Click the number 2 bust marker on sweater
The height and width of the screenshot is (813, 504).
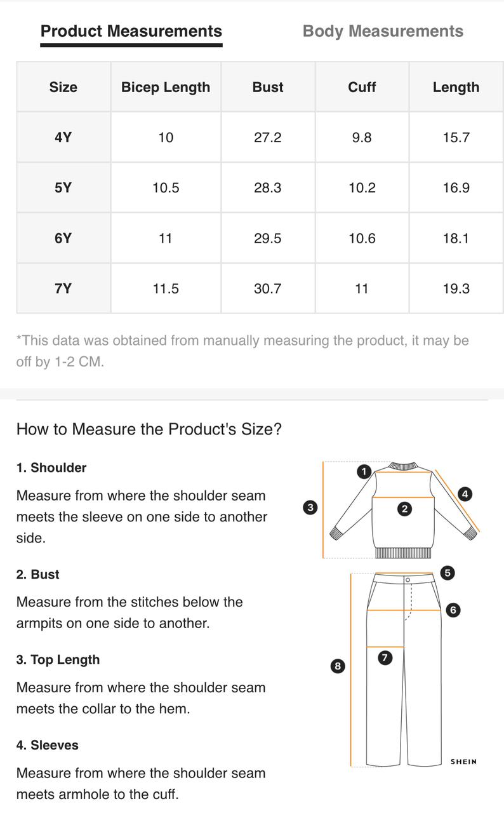pos(405,509)
